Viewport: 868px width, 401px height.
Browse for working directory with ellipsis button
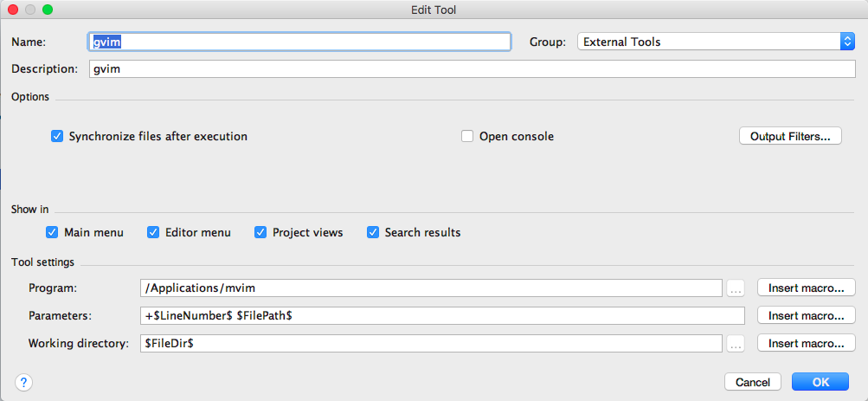735,343
